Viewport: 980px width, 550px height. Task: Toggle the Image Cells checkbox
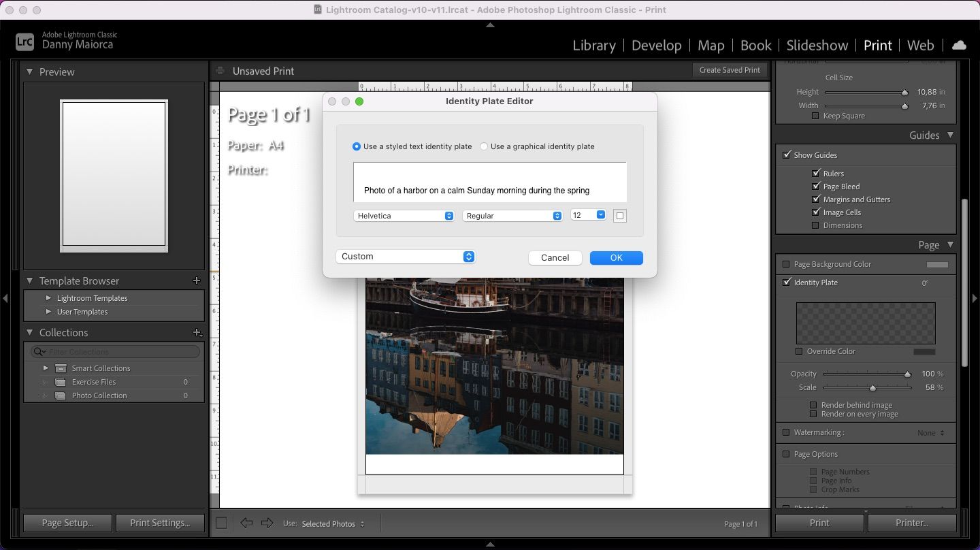tap(815, 212)
